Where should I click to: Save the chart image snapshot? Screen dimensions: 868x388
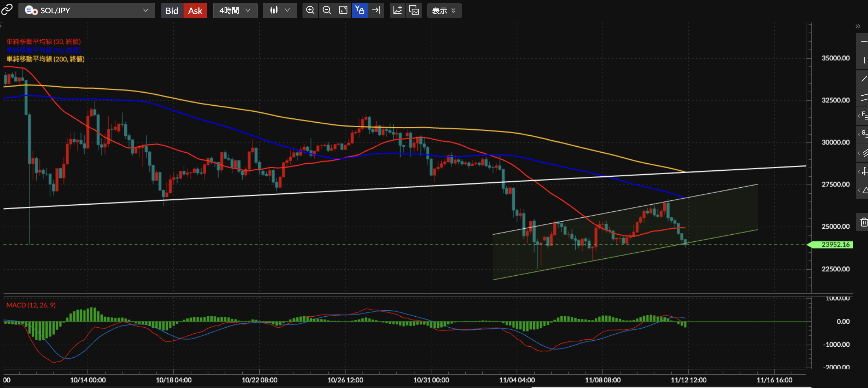(414, 10)
